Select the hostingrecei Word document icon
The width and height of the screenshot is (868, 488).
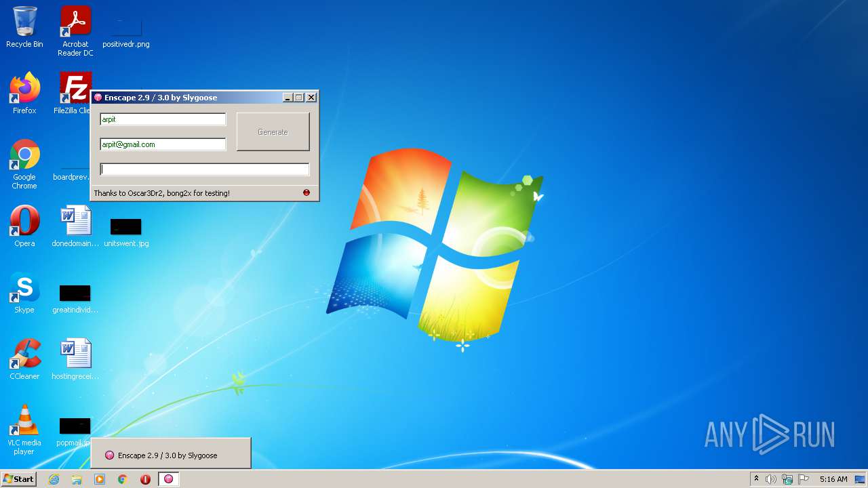click(75, 359)
